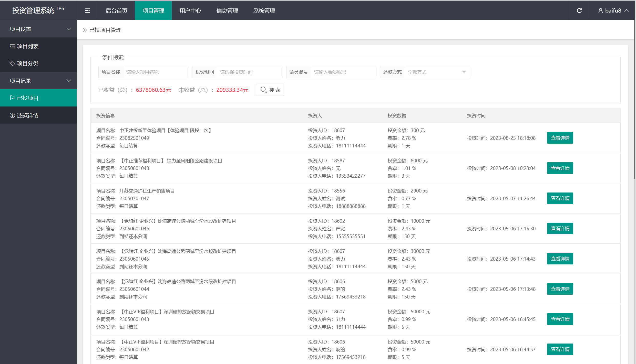The image size is (636, 364).
Task: Select 已投项目 flag sidebar item
Action: click(27, 98)
